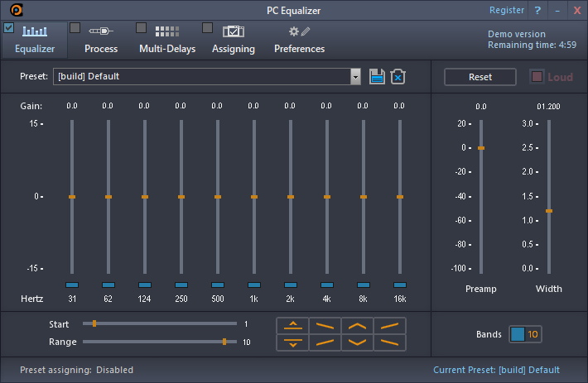Enable the Process checkbox
The width and height of the screenshot is (588, 383).
coord(75,27)
